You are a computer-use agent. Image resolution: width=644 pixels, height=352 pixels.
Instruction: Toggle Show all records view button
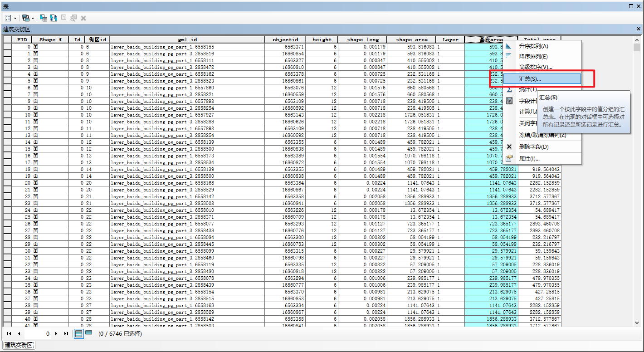click(x=78, y=334)
